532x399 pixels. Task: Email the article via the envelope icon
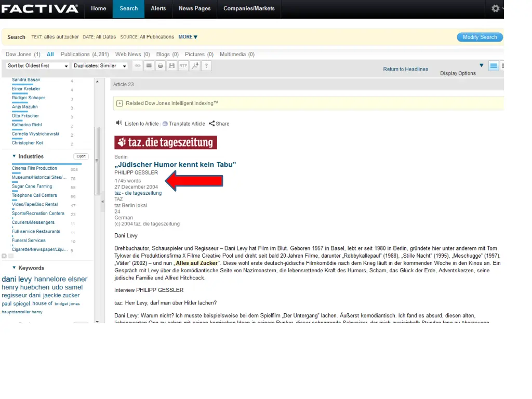coord(149,65)
